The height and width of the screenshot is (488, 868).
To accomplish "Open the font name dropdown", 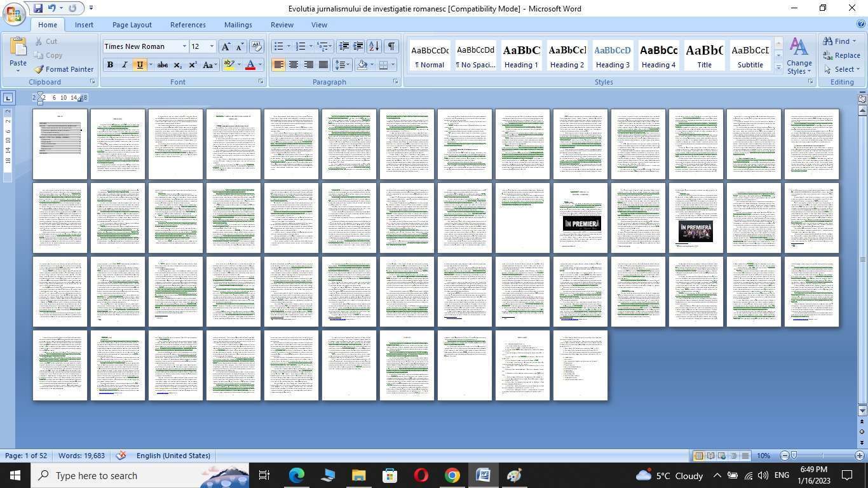I will pyautogui.click(x=184, y=46).
